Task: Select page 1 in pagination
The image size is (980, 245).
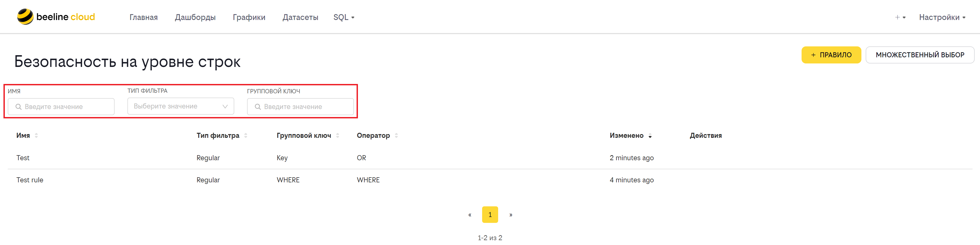Action: [490, 215]
